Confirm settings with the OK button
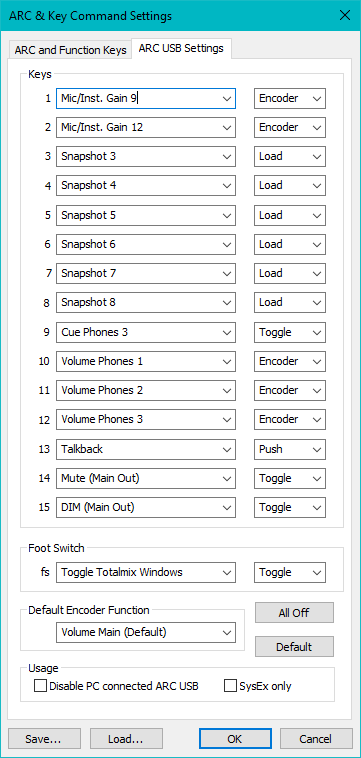This screenshot has width=361, height=758. pyautogui.click(x=235, y=739)
